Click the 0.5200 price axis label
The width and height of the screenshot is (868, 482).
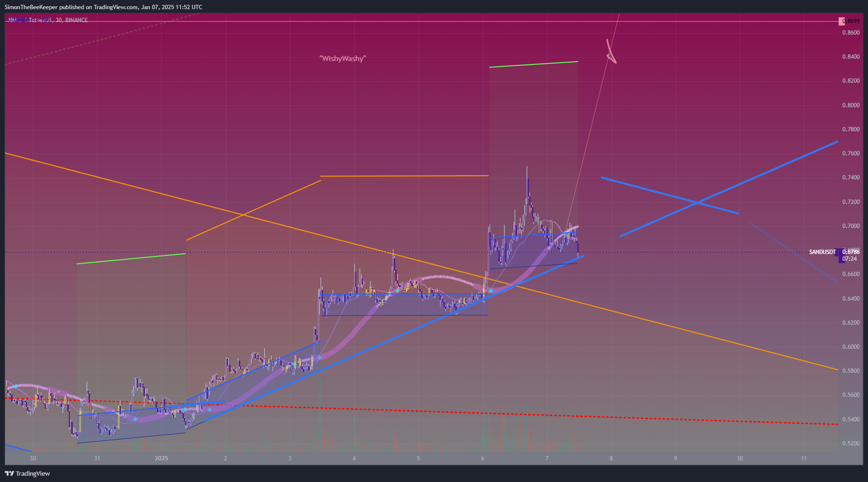tap(851, 444)
